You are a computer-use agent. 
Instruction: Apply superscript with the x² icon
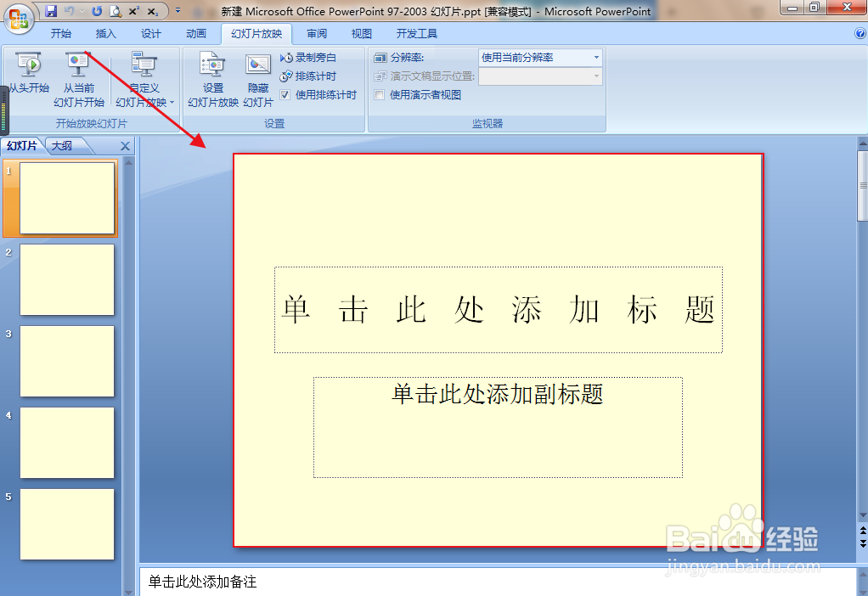coord(134,11)
